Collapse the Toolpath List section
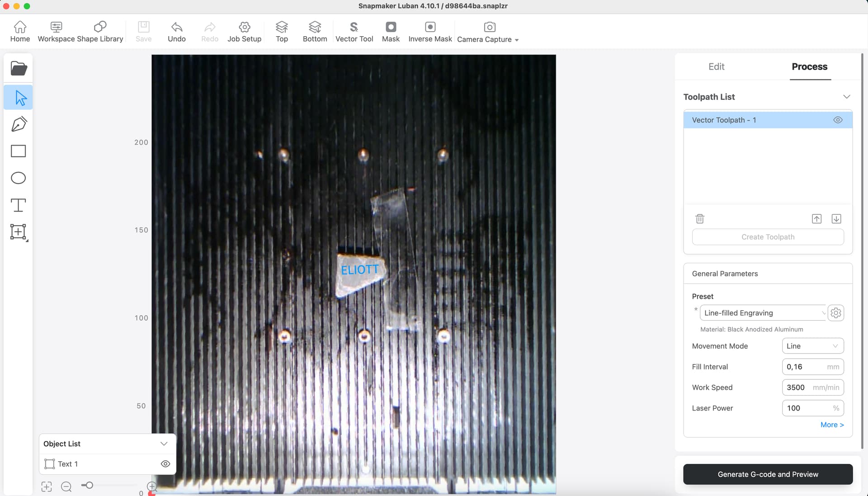The height and width of the screenshot is (496, 868). pos(847,97)
